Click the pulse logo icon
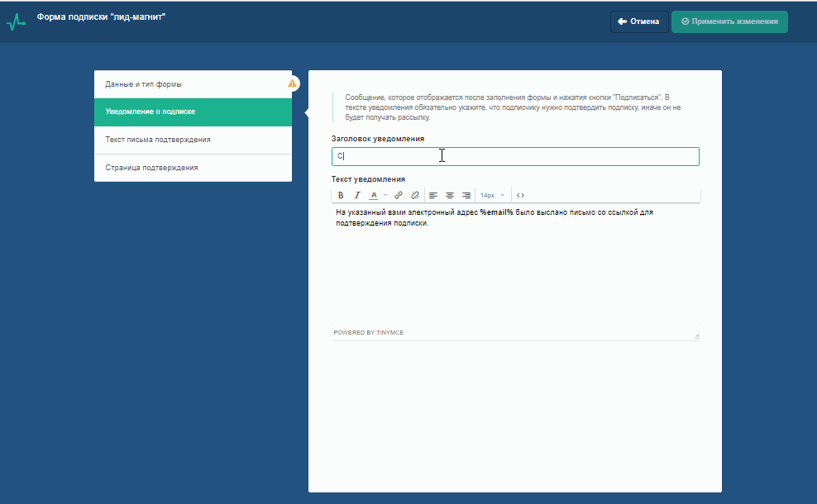The image size is (817, 504). click(17, 21)
